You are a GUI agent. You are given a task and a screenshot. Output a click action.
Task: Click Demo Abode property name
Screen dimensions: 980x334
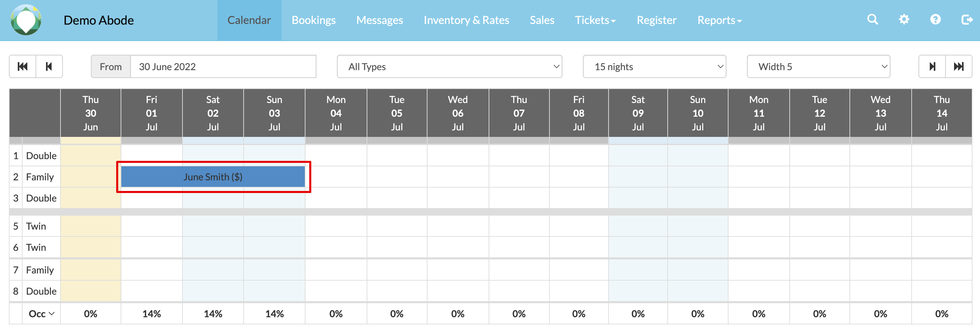coord(98,20)
